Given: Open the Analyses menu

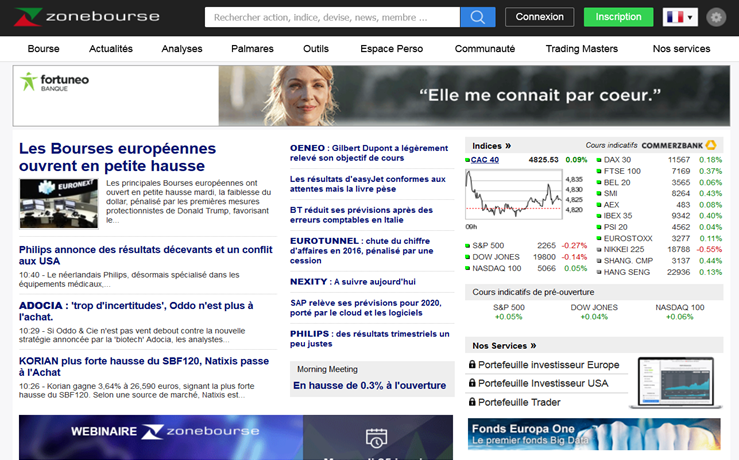Looking at the screenshot, I should point(181,49).
